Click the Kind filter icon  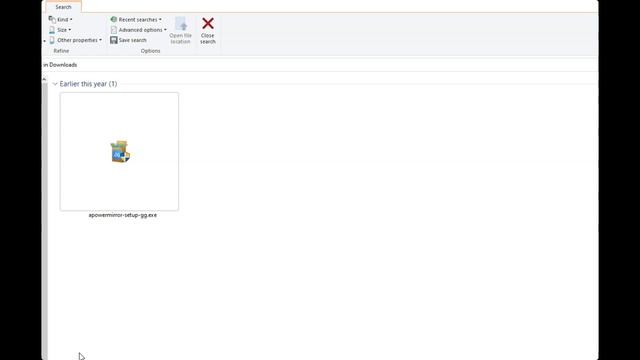click(x=52, y=20)
